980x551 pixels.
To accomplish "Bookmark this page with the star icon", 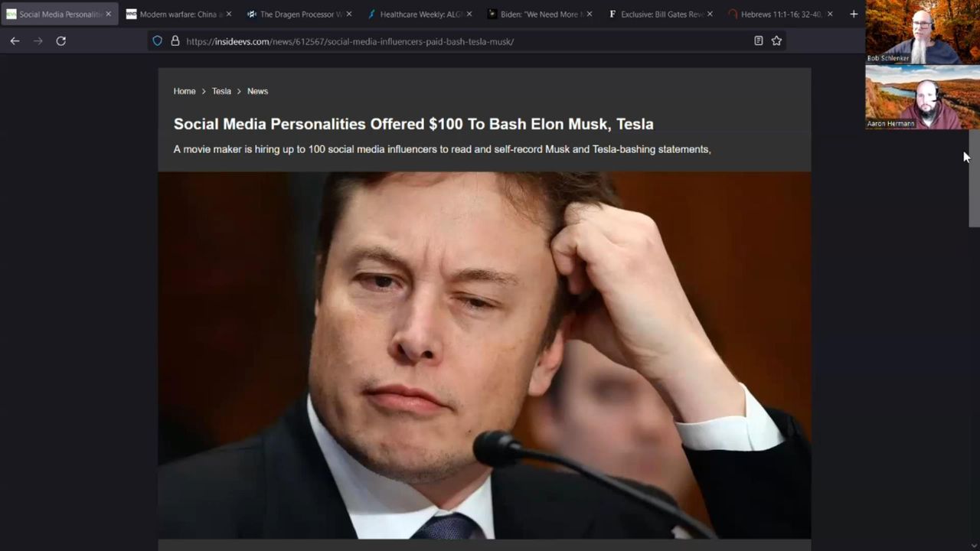I will pos(776,41).
